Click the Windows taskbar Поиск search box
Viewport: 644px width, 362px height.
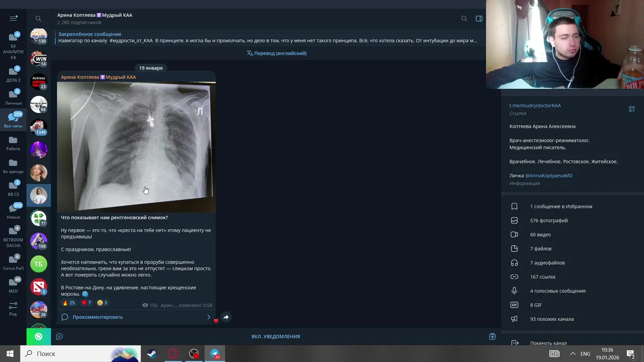80,353
